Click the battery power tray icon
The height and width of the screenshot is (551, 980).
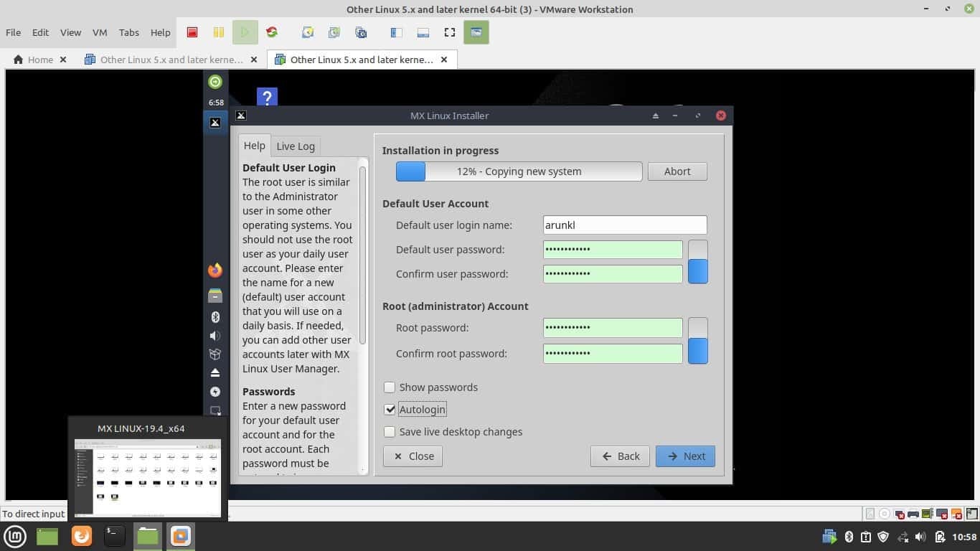click(940, 537)
